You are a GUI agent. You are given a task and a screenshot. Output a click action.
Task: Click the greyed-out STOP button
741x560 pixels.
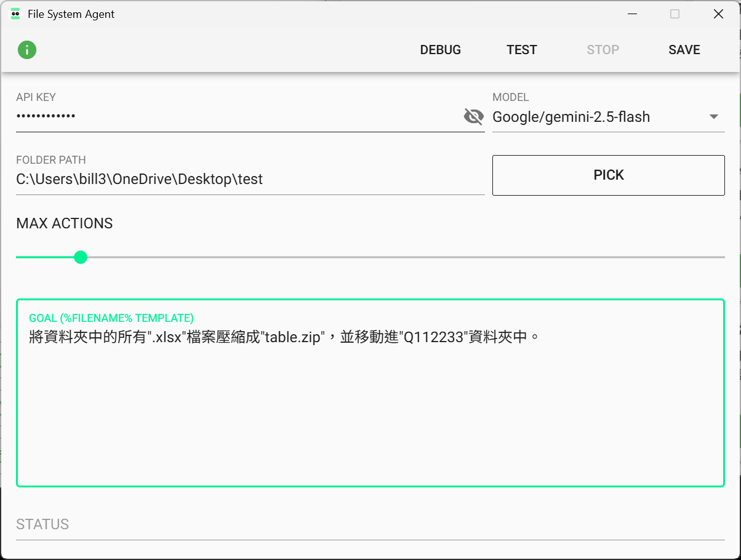coord(603,50)
